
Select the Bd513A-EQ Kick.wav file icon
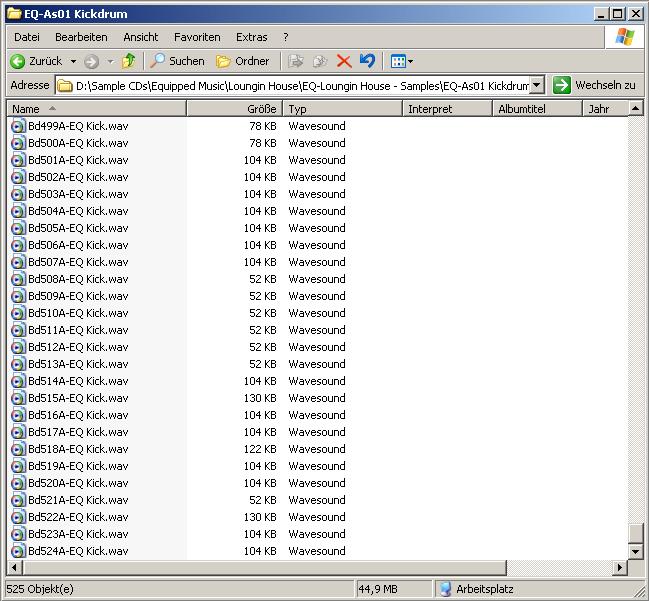click(18, 364)
